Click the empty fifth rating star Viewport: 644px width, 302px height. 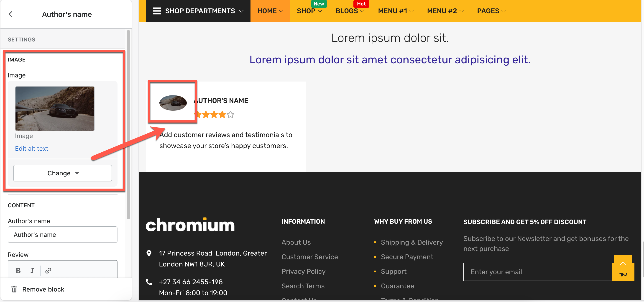click(x=230, y=115)
